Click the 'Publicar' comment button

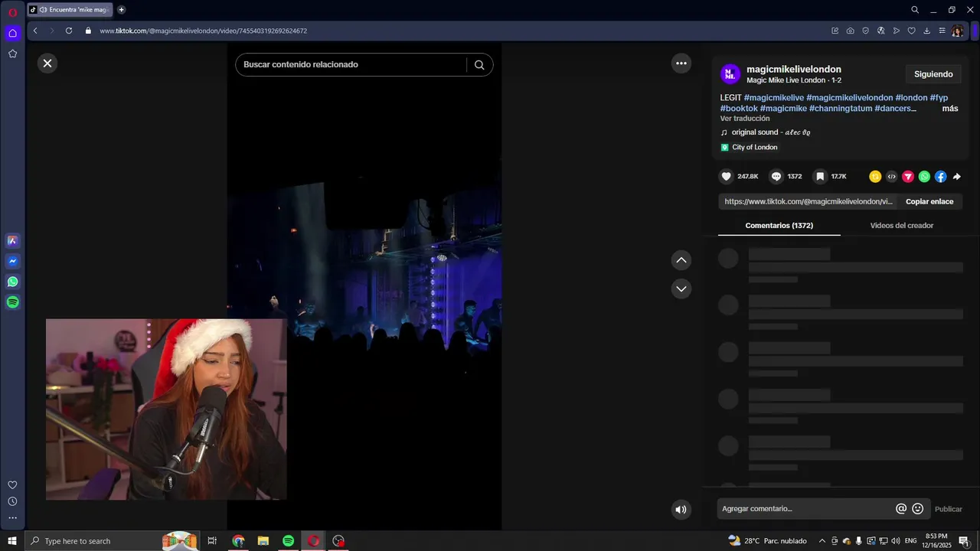pos(949,509)
